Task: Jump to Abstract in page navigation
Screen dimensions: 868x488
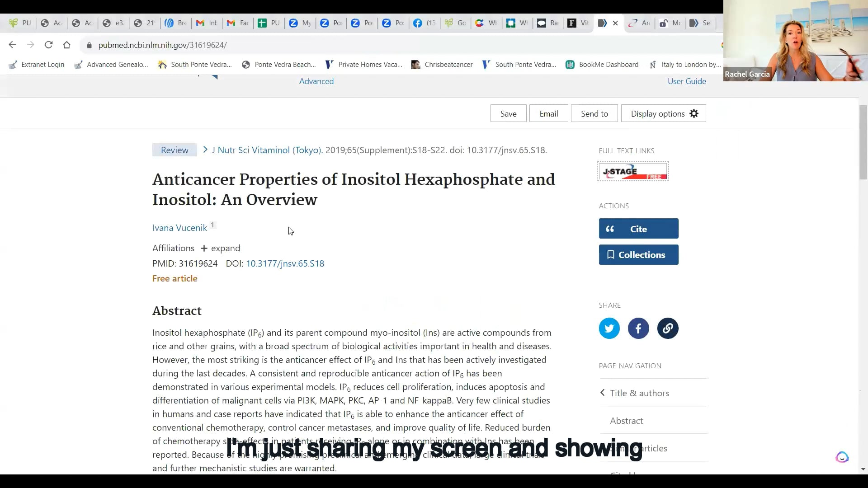Action: [626, 421]
